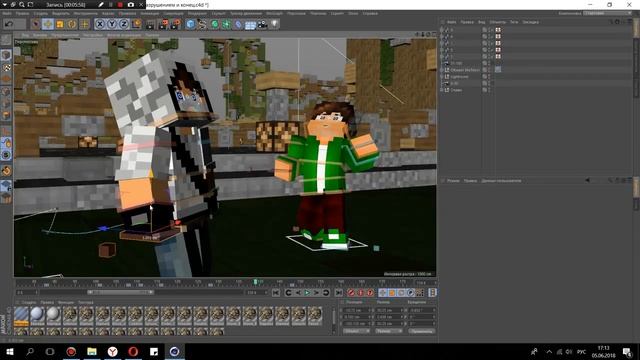Expand the Стивен object row
Viewport: 640px width, 360px height.
[442, 90]
